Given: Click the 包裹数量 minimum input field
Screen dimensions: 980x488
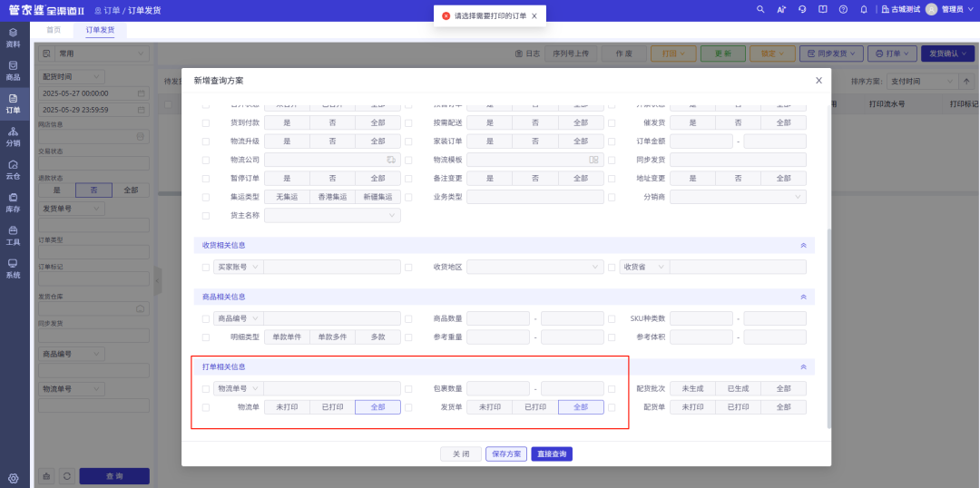Looking at the screenshot, I should [x=498, y=389].
